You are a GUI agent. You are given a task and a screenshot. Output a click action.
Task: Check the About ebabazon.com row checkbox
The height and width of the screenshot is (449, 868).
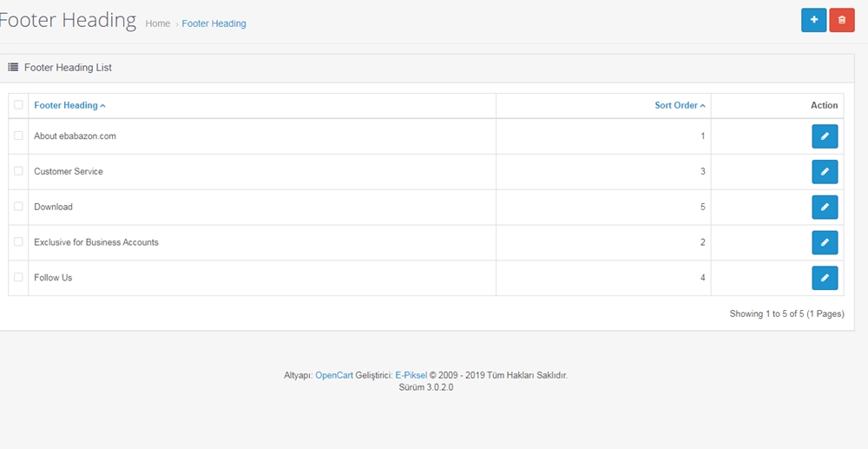18,135
